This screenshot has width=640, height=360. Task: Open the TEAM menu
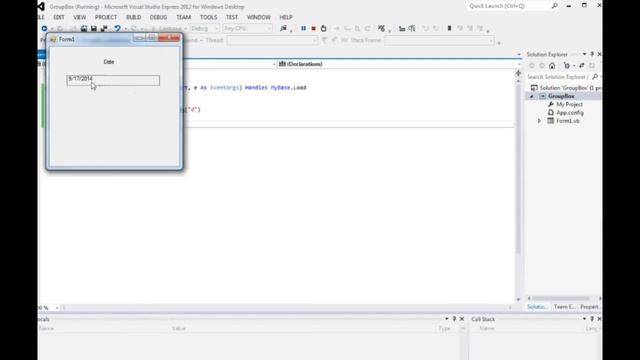pos(183,17)
